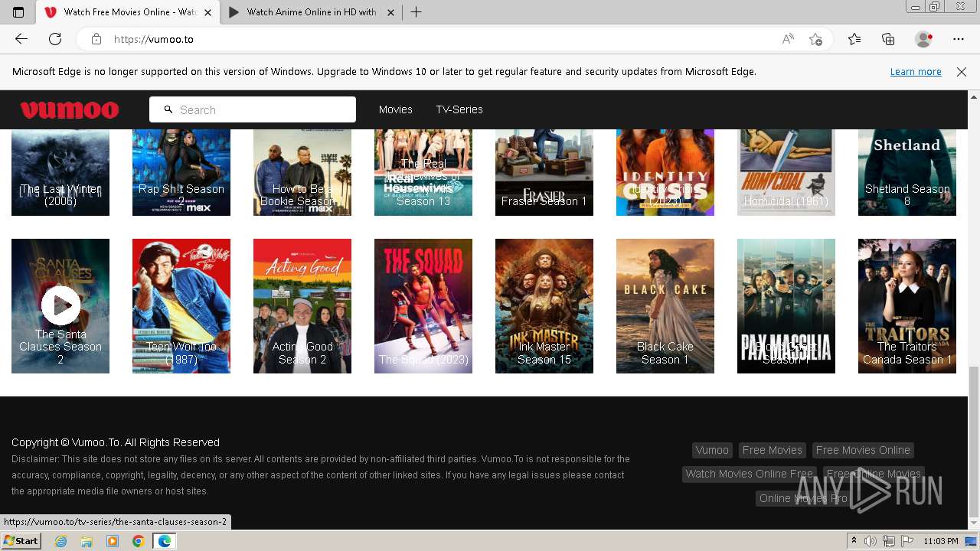Open a new browser tab
This screenshot has height=551, width=980.
[x=416, y=12]
